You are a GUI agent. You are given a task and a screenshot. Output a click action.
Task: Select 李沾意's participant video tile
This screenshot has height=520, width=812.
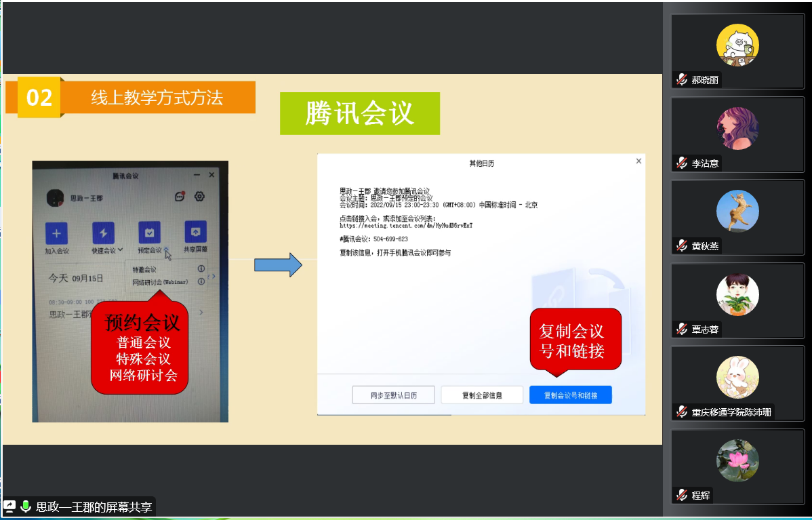click(x=737, y=134)
